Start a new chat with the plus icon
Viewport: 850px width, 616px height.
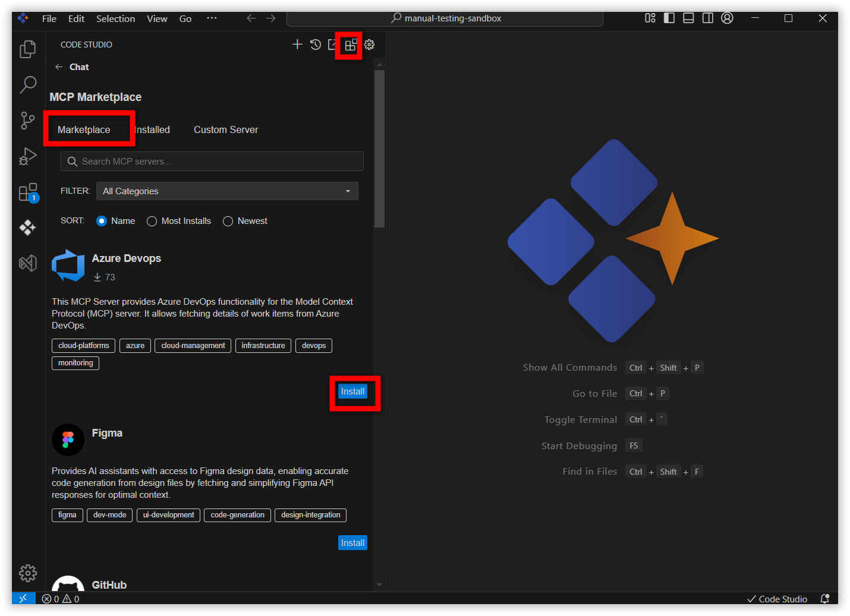click(297, 45)
